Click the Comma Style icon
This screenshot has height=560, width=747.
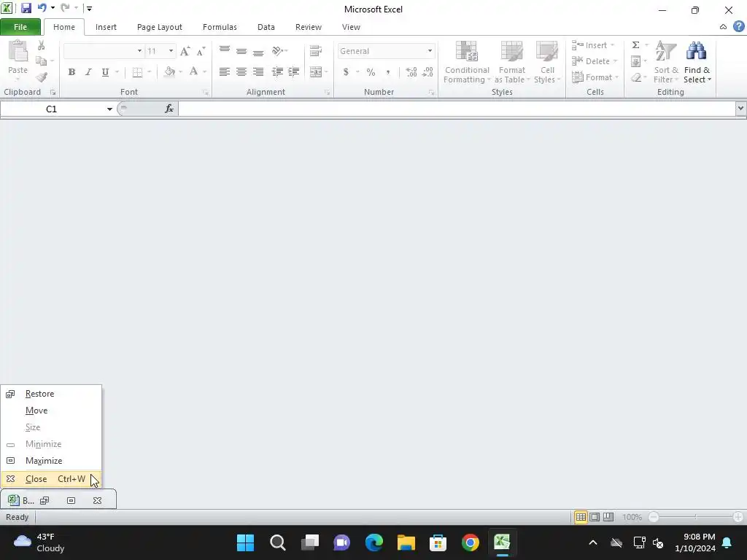[x=388, y=72]
